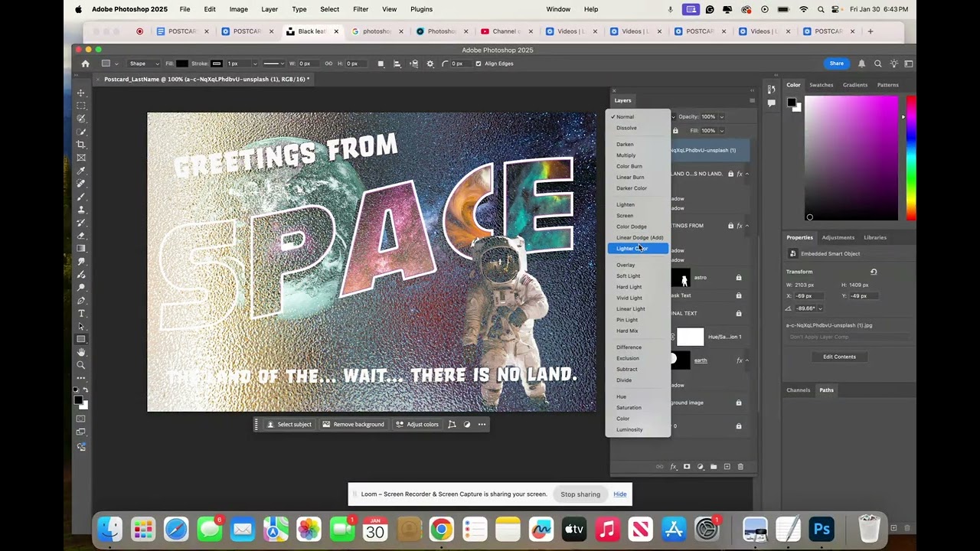Open the notifications bell icon
980x551 pixels.
tap(861, 64)
